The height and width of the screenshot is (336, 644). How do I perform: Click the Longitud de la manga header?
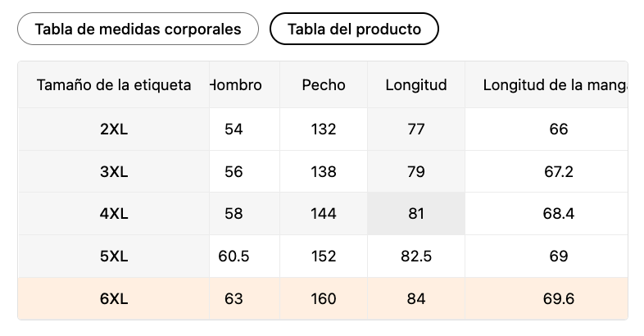pyautogui.click(x=554, y=85)
